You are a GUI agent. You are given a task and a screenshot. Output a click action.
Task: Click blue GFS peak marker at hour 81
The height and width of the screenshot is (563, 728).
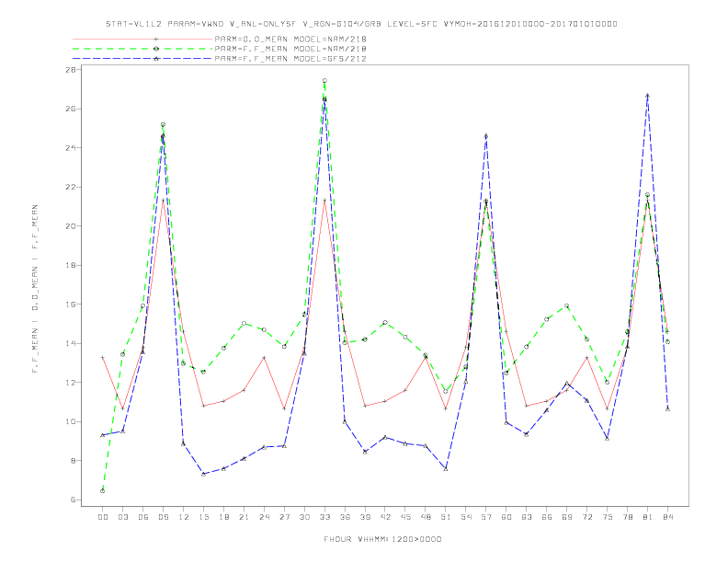point(647,96)
